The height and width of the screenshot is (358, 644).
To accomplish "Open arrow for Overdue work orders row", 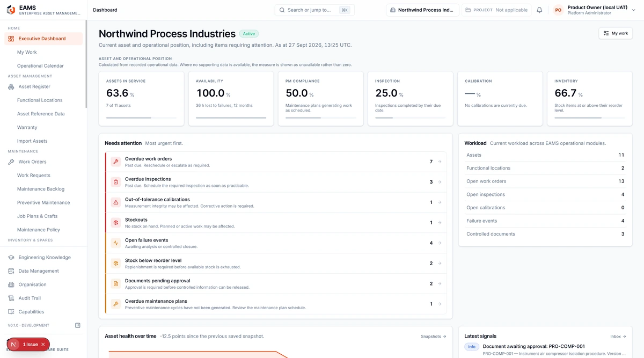I will point(440,162).
